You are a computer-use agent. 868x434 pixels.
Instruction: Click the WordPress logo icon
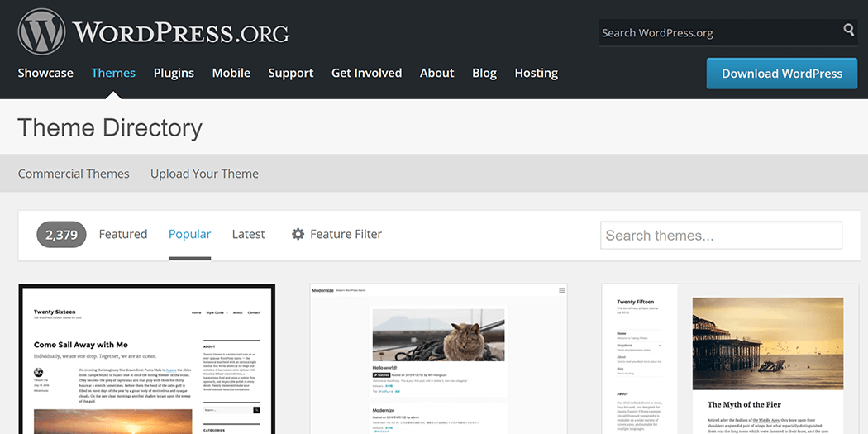tap(42, 32)
